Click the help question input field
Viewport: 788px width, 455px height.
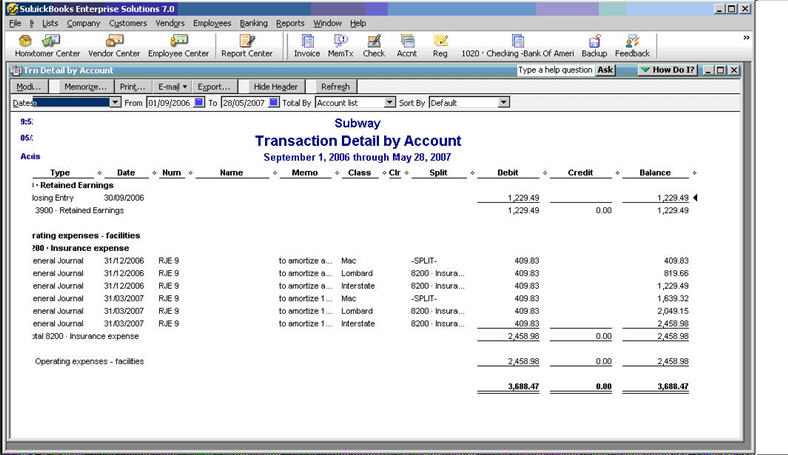[x=556, y=70]
